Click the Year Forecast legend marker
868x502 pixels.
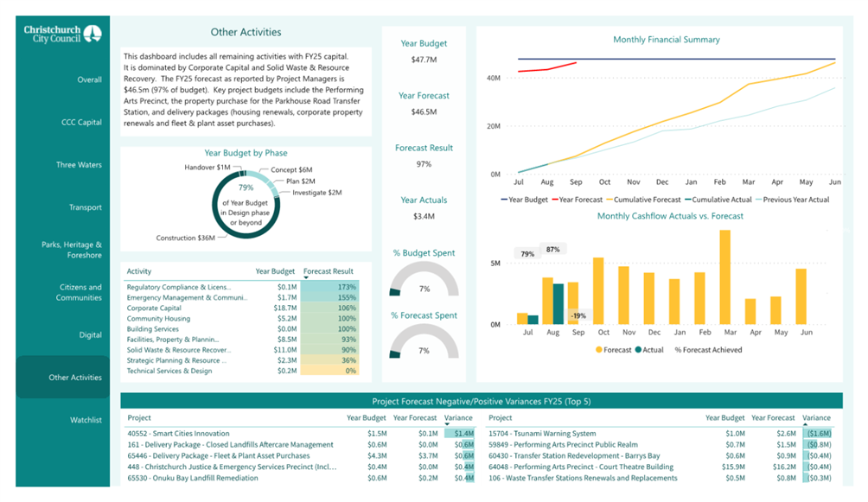tap(555, 200)
